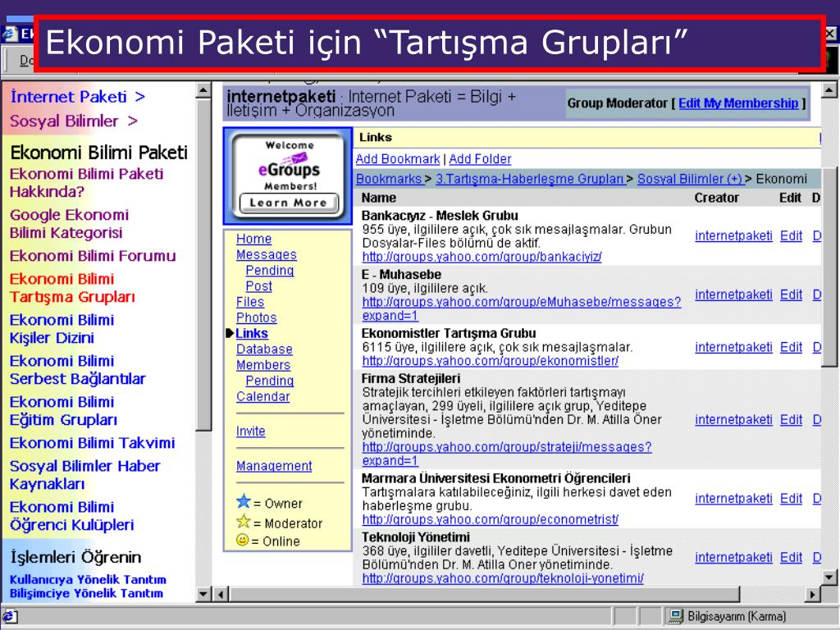Open Pending under Members
This screenshot has width=840, height=630.
[269, 381]
